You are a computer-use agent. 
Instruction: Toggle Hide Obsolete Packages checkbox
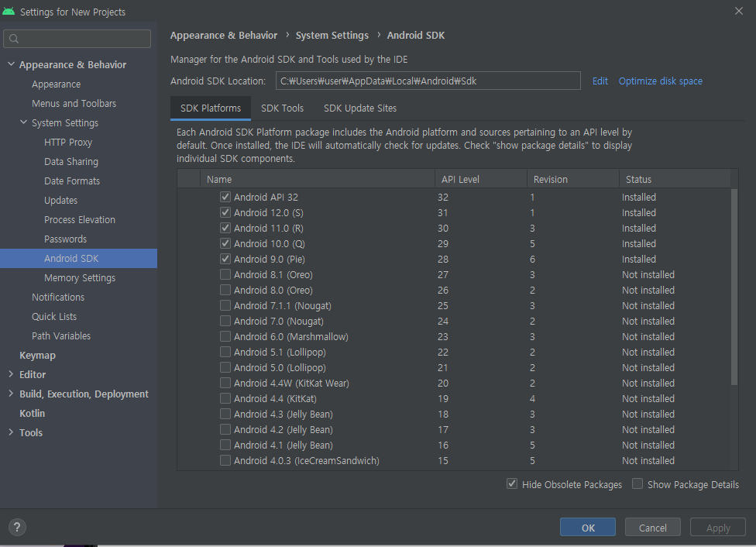click(x=512, y=483)
